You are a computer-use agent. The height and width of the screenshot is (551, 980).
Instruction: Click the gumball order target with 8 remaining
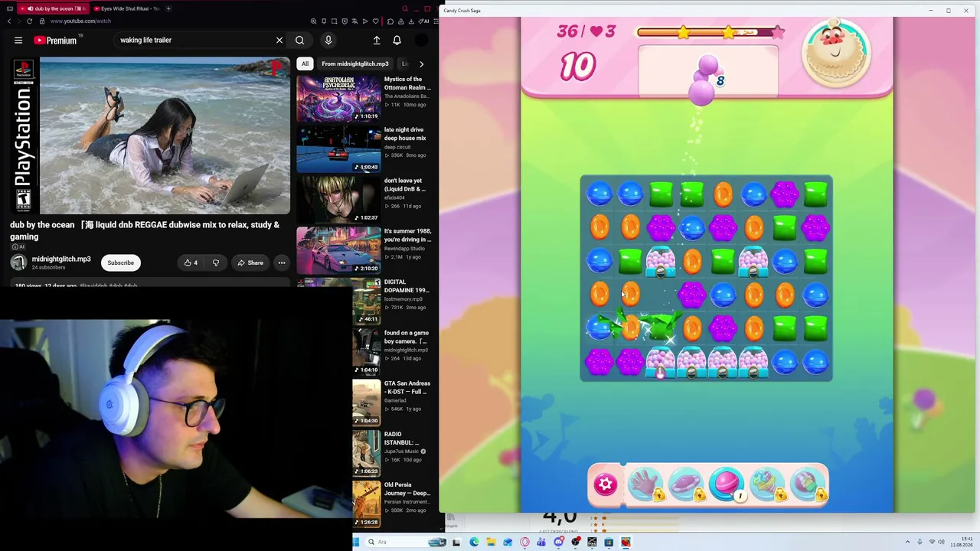[x=708, y=80]
